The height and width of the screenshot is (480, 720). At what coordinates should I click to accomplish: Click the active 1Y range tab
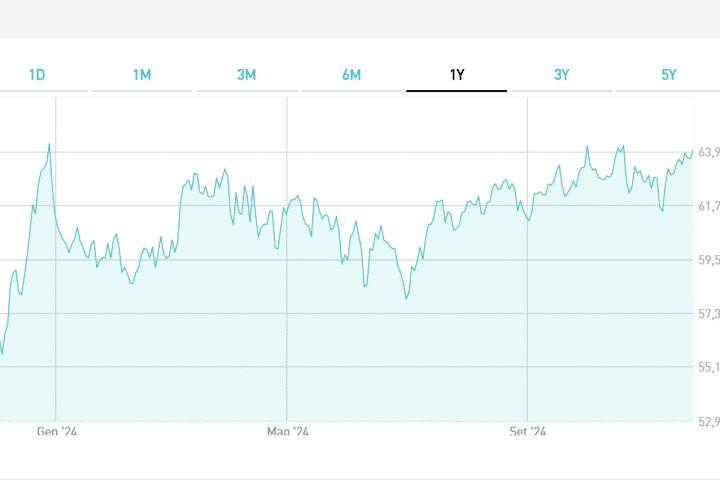[456, 75]
